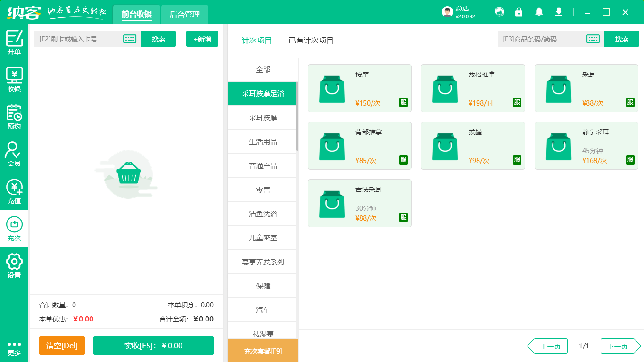
Task: Click the lock icon at the top right
Action: (x=519, y=12)
